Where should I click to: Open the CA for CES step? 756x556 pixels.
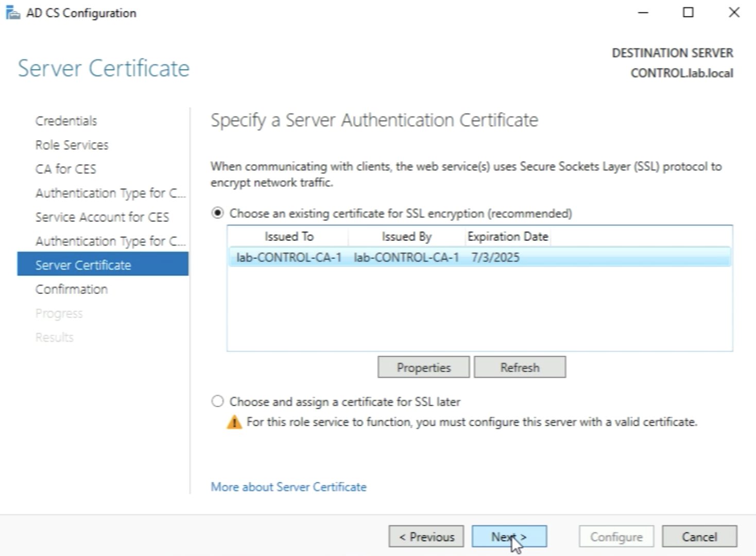click(x=65, y=169)
